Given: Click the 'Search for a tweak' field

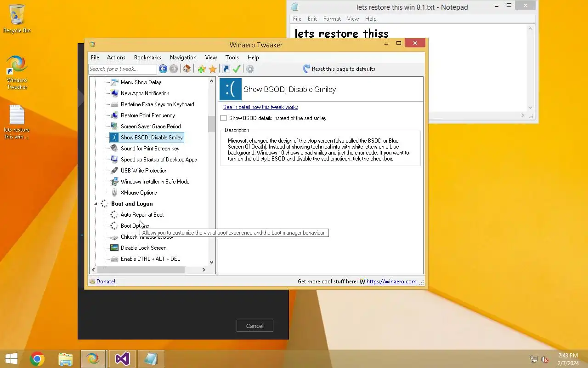Looking at the screenshot, I should coord(123,69).
